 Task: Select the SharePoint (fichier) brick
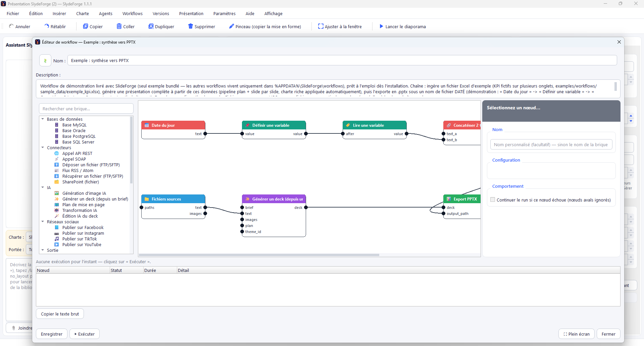81,182
